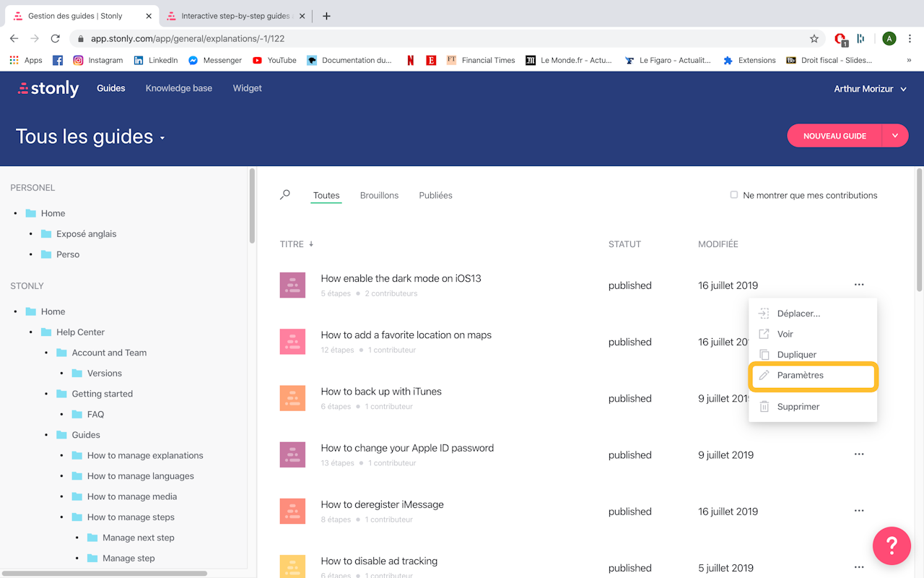Open the arrow dropdown beside Nouveau Guide

click(x=895, y=136)
